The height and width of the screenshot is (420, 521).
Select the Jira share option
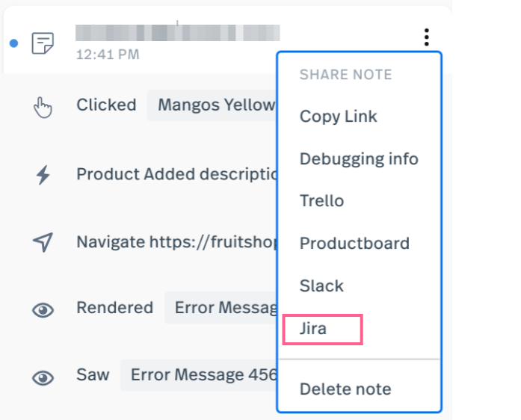click(x=322, y=330)
